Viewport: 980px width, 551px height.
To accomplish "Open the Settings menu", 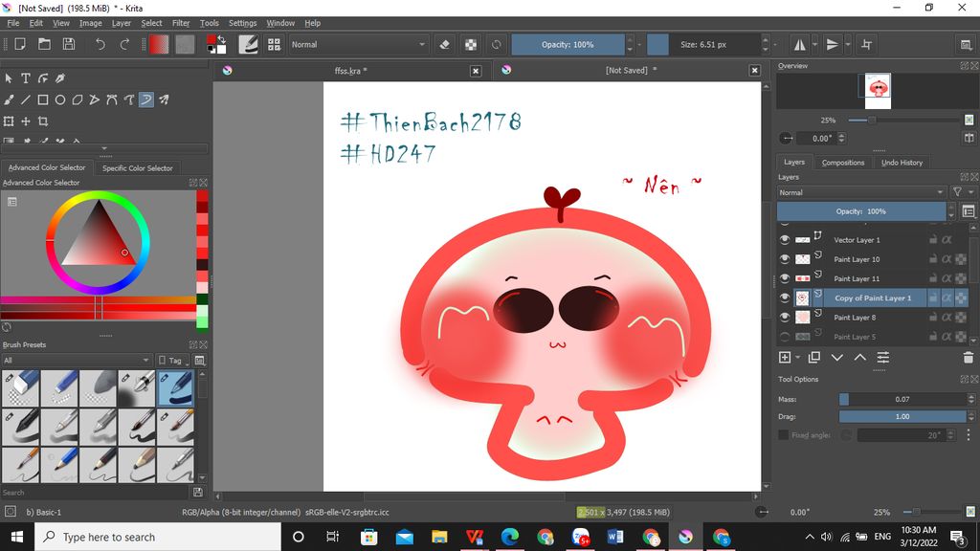I will (242, 23).
